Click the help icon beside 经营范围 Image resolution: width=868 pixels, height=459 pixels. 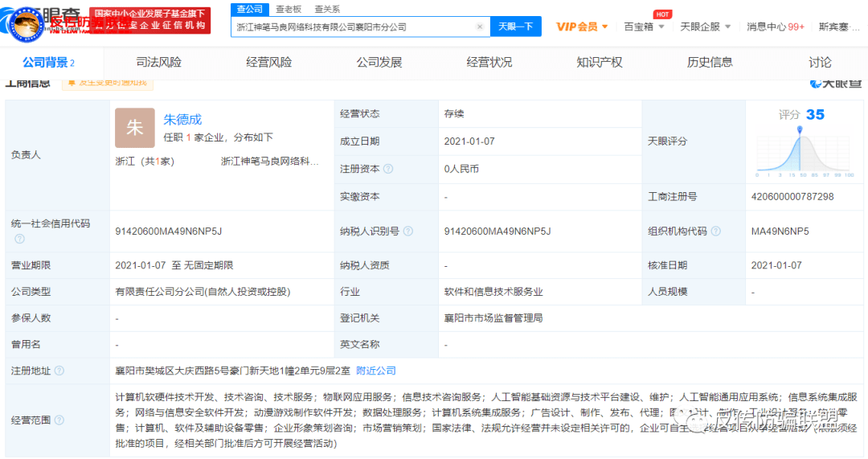[59, 420]
